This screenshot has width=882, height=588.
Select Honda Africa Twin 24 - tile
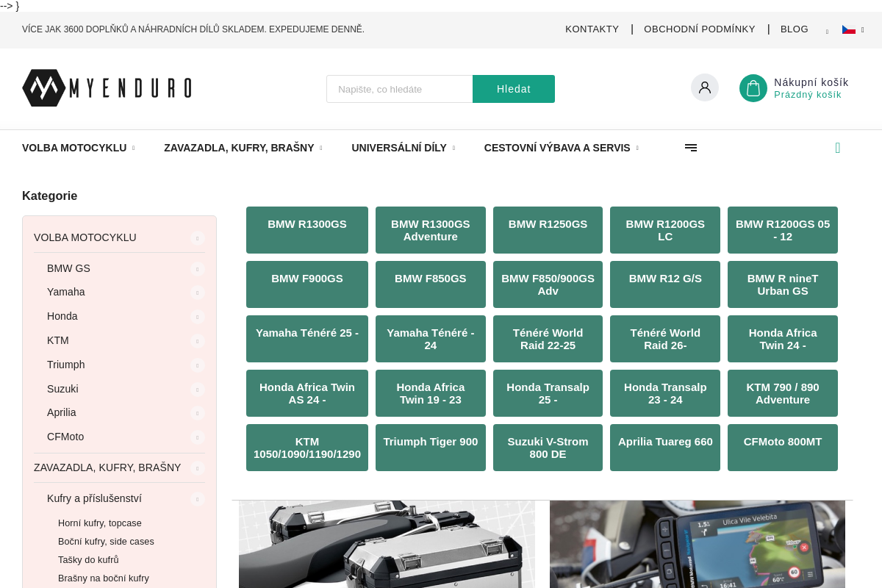click(x=783, y=339)
